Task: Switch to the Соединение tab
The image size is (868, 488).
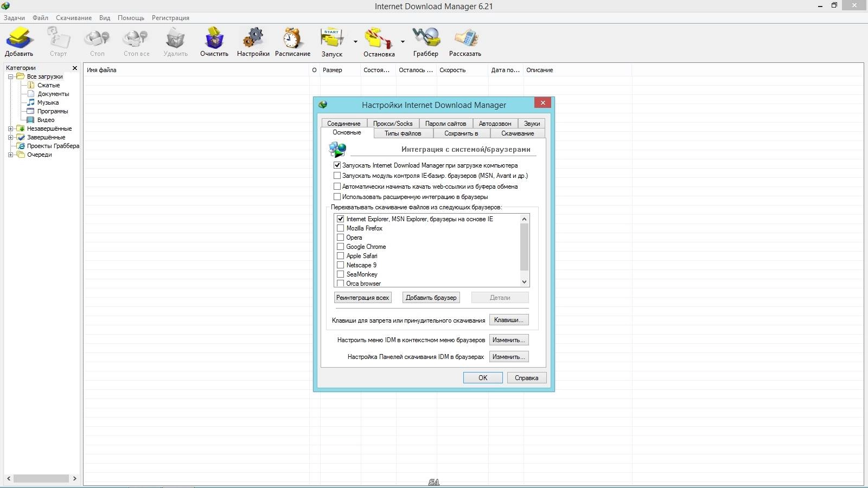Action: [x=344, y=124]
